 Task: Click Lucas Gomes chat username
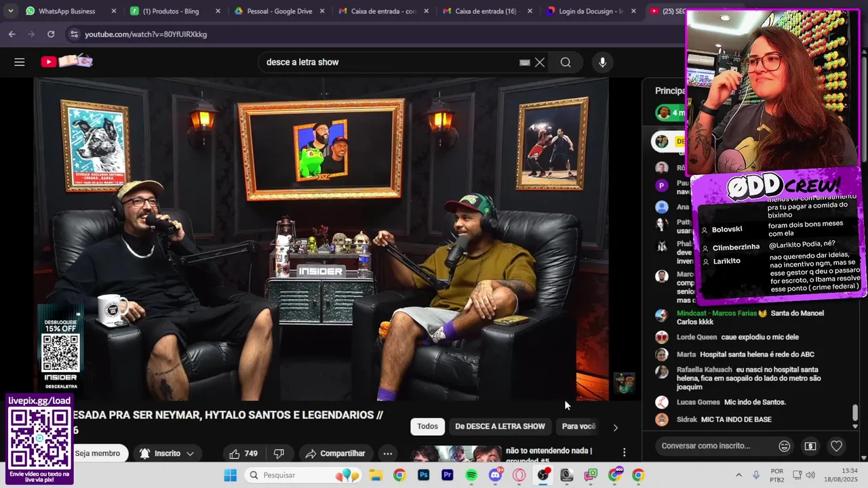click(x=698, y=403)
